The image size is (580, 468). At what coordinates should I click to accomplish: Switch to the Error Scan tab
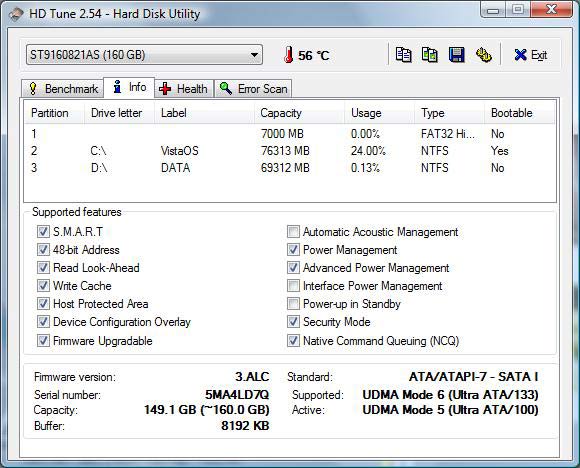coord(253,89)
